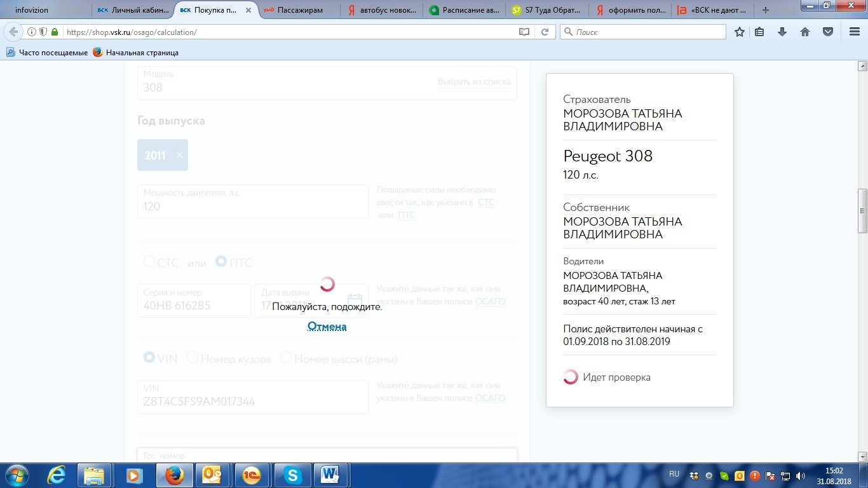The height and width of the screenshot is (488, 868).
Task: Switch to the 'оформить пол...' tab
Action: click(x=629, y=10)
